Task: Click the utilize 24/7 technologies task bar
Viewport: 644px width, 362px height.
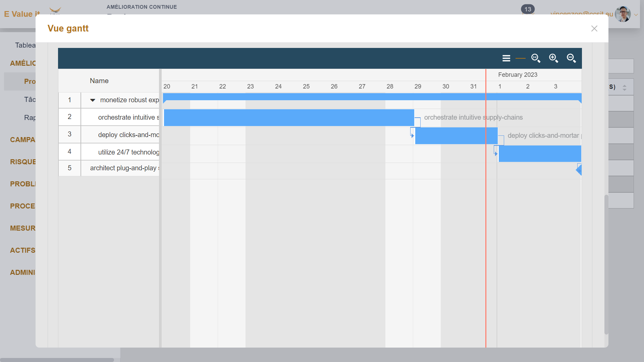Action: [x=539, y=154]
